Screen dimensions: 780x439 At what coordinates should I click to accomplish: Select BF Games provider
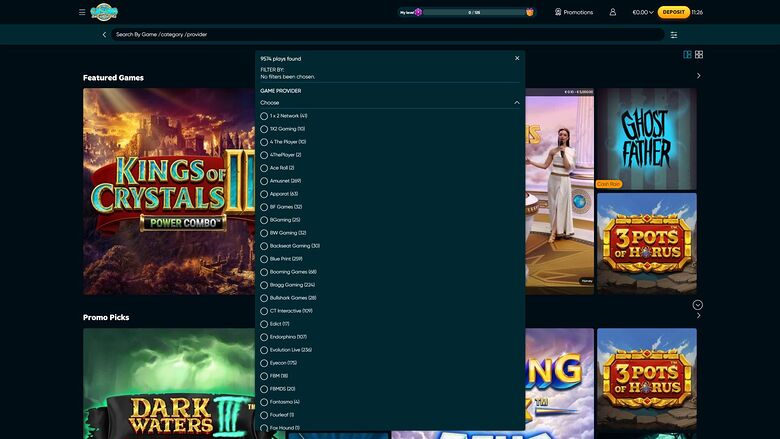[x=281, y=207]
